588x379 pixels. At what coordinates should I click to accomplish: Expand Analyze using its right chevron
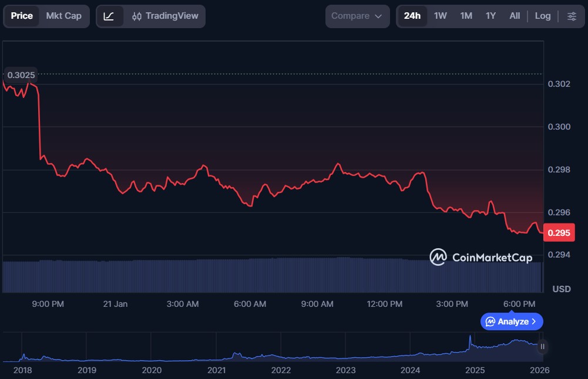[x=533, y=322]
